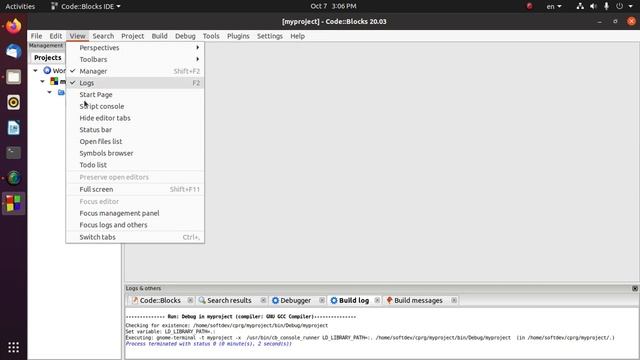
Task: Select Hide editor tabs
Action: click(135, 118)
